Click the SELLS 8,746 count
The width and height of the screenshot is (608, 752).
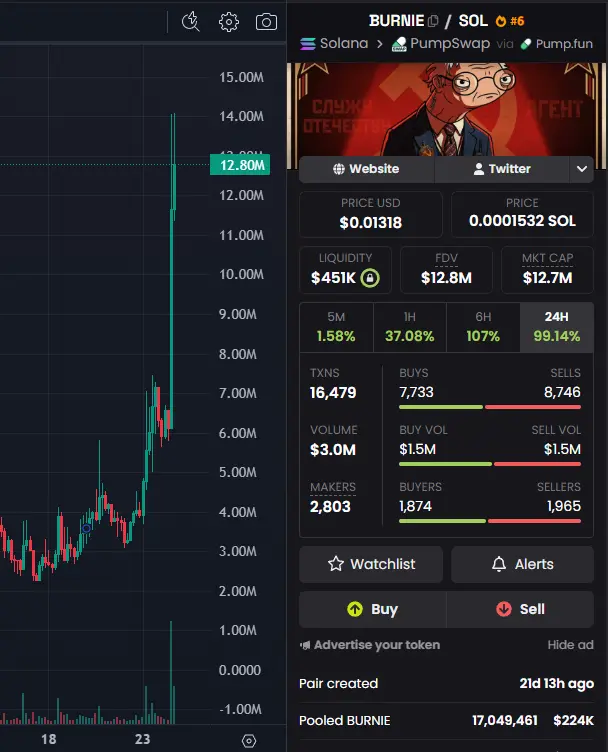click(562, 392)
